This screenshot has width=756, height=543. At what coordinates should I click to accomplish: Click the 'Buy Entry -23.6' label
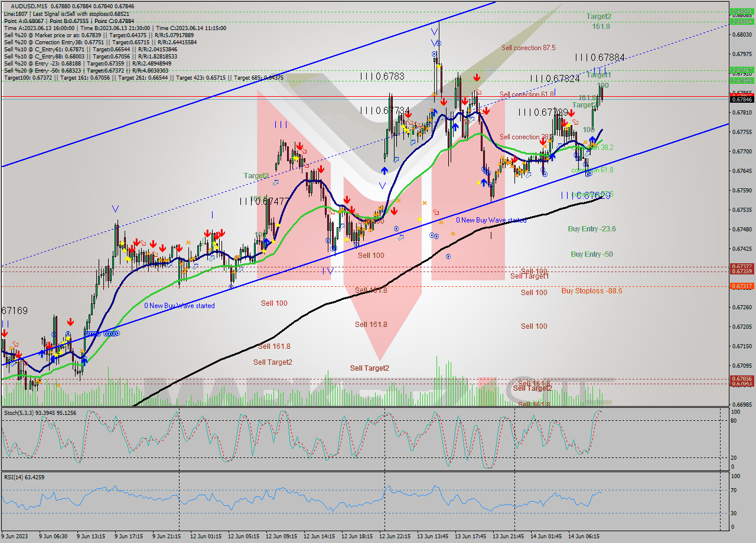coord(592,229)
